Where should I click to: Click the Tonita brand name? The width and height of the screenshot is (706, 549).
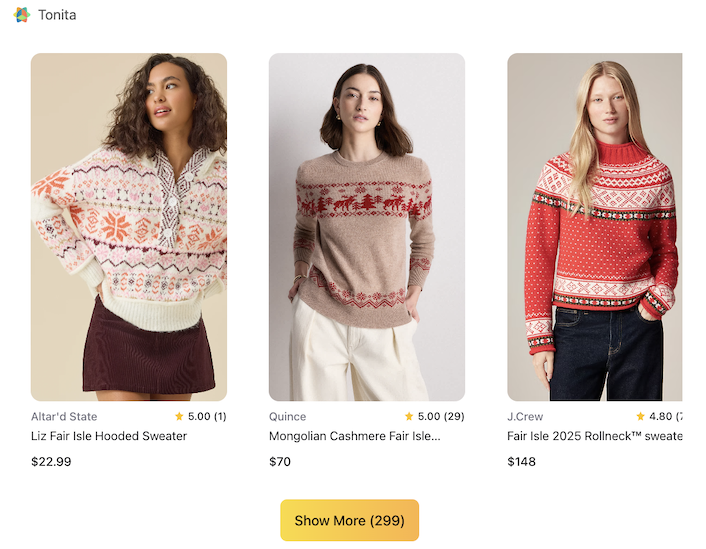pyautogui.click(x=57, y=15)
